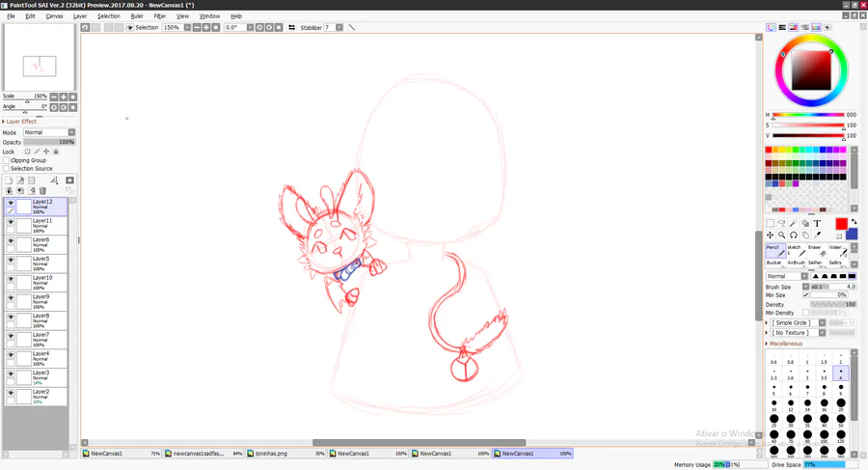Hide Layer5 using its eye icon
868x470 pixels.
(11, 260)
